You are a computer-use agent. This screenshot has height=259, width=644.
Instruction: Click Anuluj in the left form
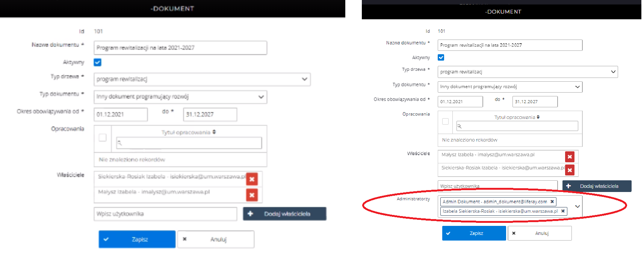tap(216, 239)
